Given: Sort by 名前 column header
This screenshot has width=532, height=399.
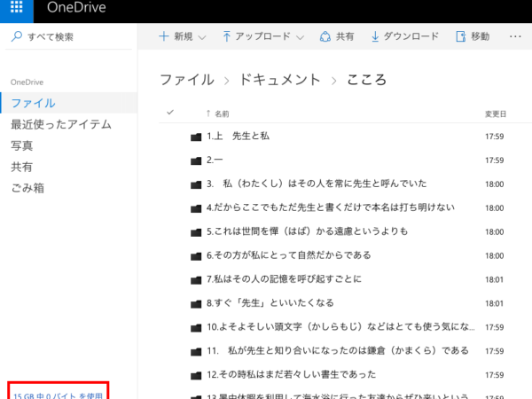Looking at the screenshot, I should pos(222,113).
